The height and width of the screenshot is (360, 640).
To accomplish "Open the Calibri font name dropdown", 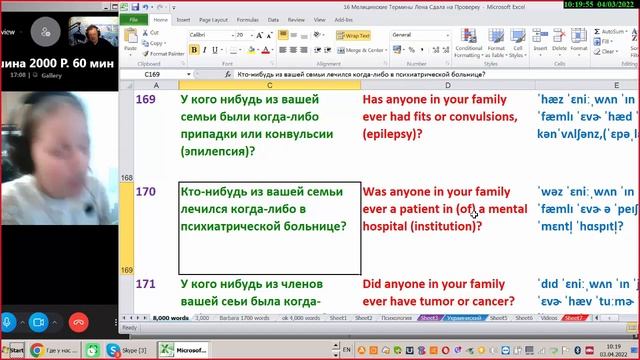I will click(233, 36).
